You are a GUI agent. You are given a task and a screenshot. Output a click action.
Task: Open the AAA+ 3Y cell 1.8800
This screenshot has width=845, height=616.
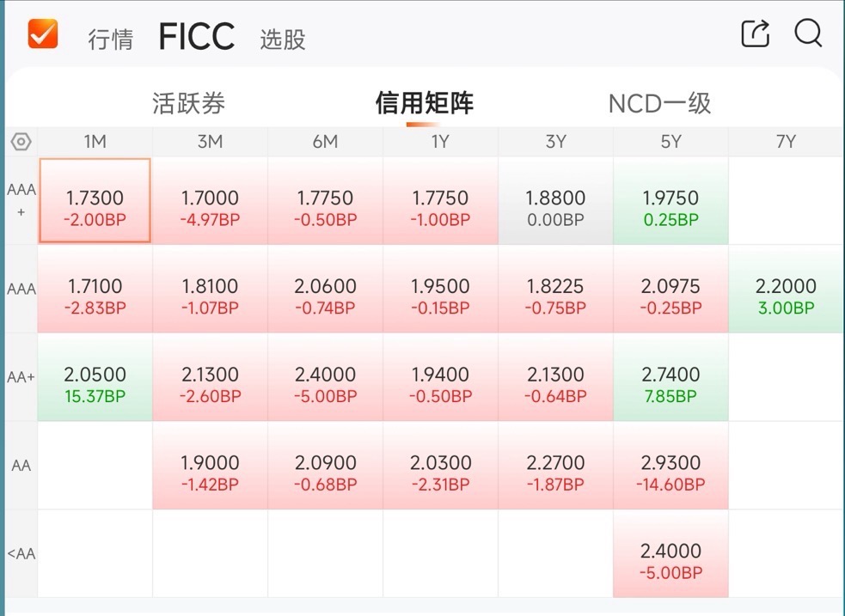pyautogui.click(x=555, y=200)
